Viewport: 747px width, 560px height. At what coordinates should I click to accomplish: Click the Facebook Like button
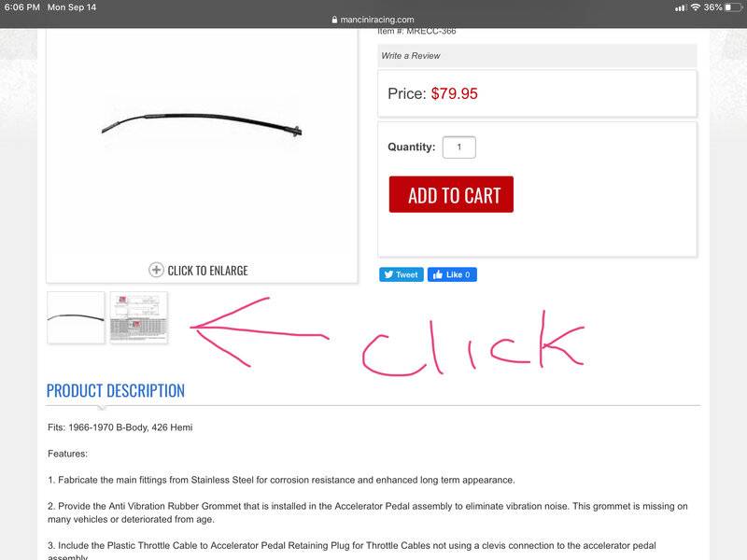452,274
